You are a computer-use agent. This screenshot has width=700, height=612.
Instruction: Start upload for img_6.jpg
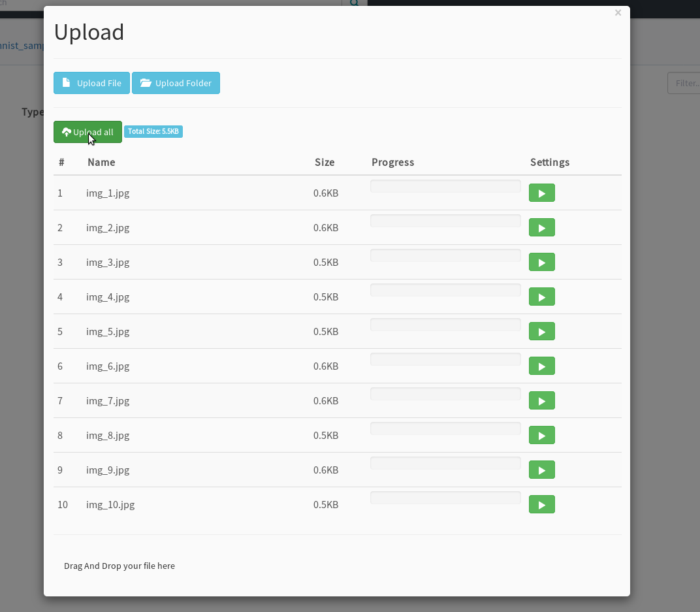pyautogui.click(x=541, y=366)
